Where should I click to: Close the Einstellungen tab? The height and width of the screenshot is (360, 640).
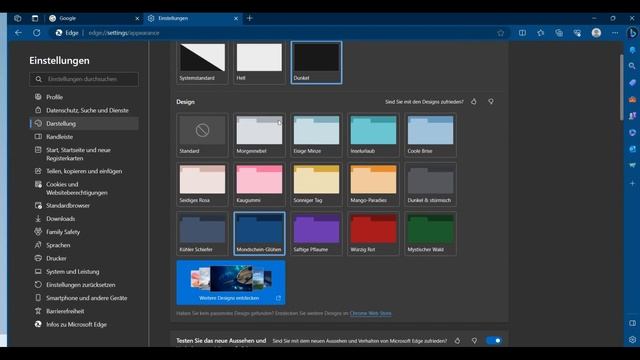click(236, 18)
